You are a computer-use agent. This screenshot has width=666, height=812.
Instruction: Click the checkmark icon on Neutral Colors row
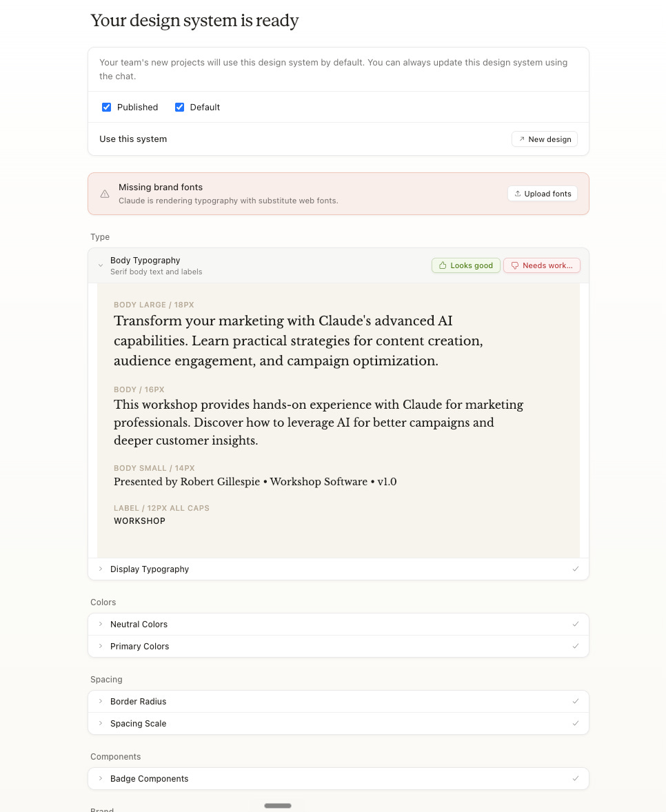[x=576, y=624]
